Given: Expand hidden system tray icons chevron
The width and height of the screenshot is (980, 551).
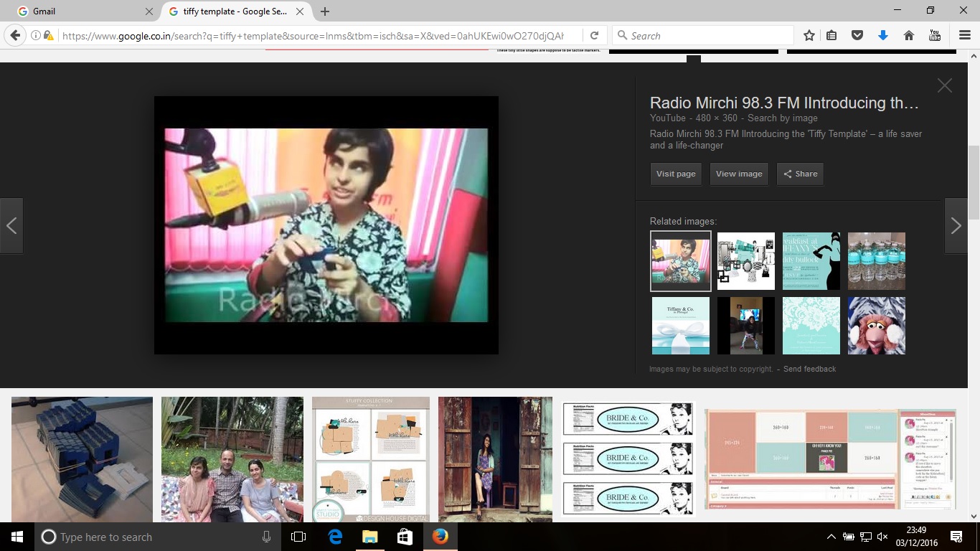Looking at the screenshot, I should [x=831, y=537].
